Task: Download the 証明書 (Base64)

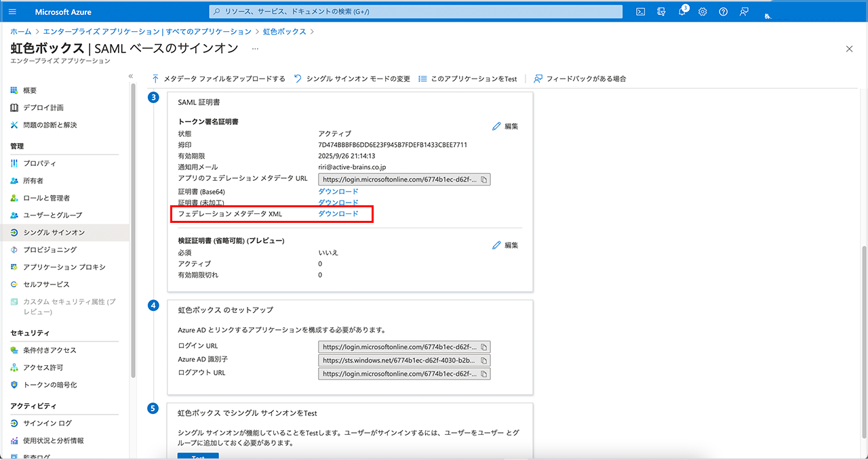Action: pyautogui.click(x=338, y=192)
